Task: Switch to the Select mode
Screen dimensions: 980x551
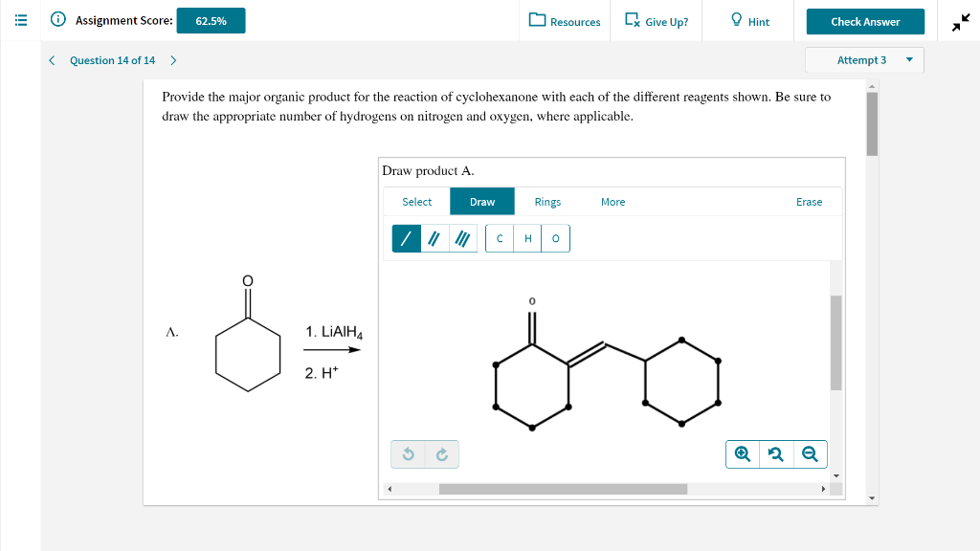Action: pos(416,202)
